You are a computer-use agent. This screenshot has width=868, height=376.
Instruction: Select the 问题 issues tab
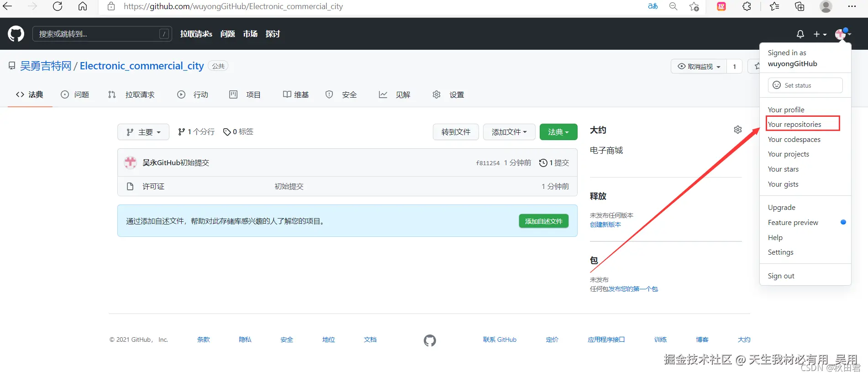click(75, 94)
